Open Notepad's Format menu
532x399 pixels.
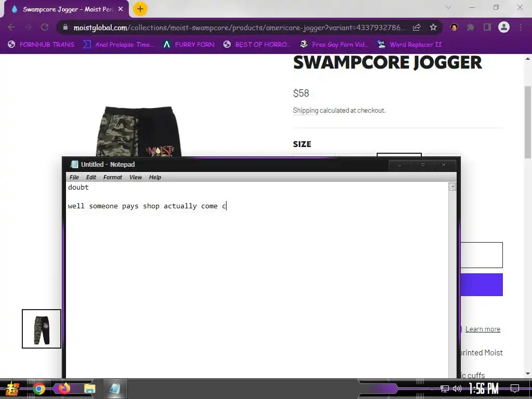[x=113, y=177]
